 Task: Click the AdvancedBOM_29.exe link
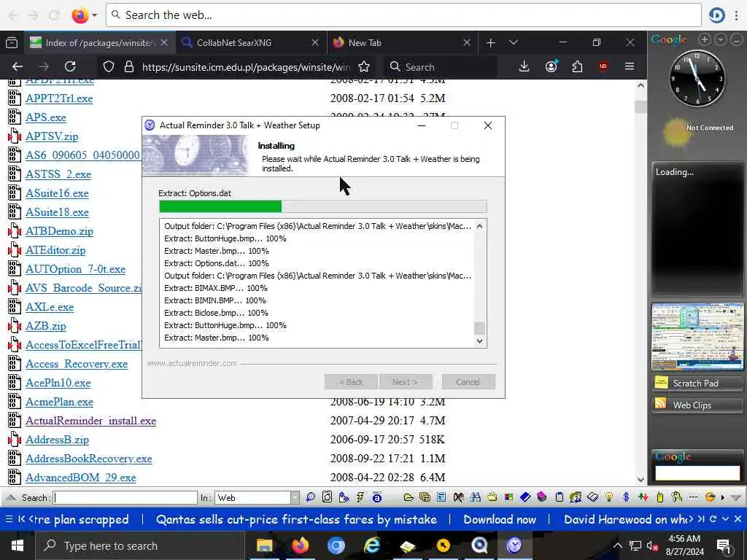tap(80, 478)
